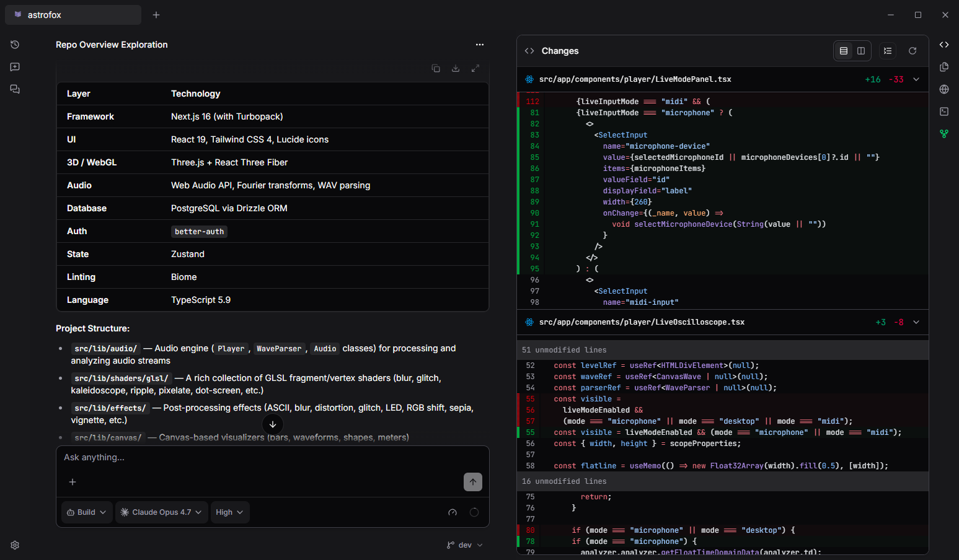Open the green source control icon

coord(944,134)
